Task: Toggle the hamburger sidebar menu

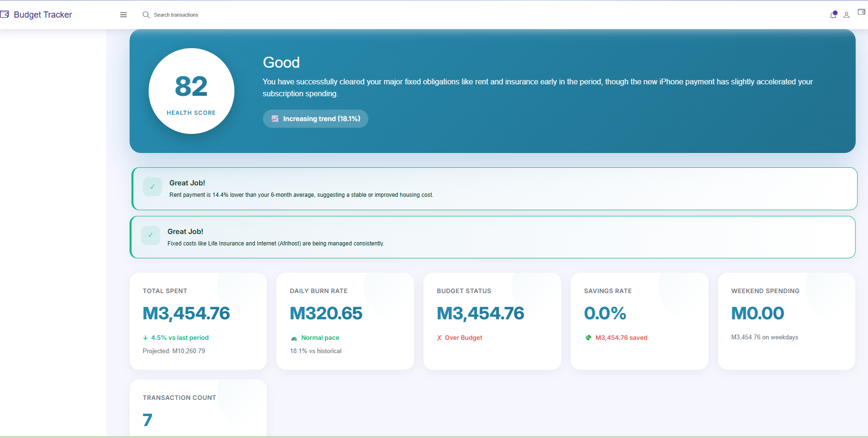Action: (x=123, y=15)
